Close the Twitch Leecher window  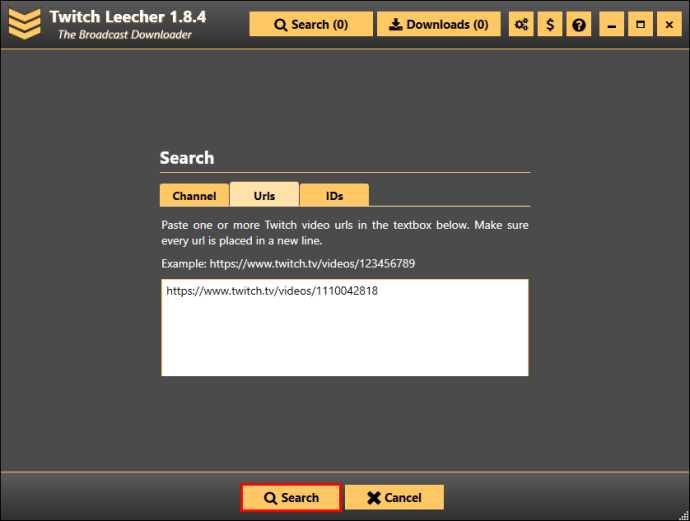(669, 24)
